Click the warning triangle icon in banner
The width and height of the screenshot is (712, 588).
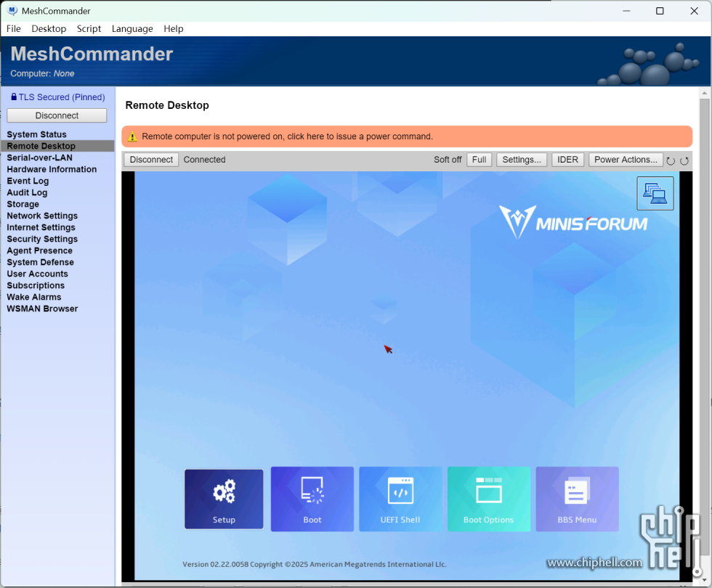point(132,136)
